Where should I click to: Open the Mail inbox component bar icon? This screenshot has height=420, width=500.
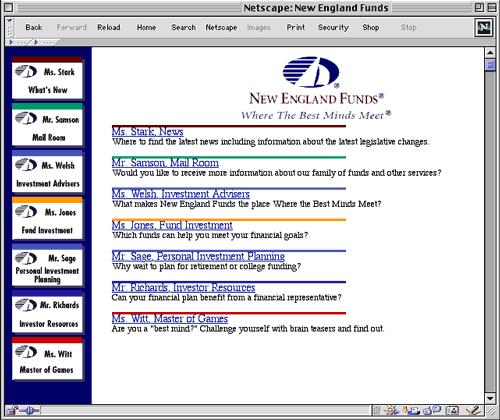tap(411, 410)
